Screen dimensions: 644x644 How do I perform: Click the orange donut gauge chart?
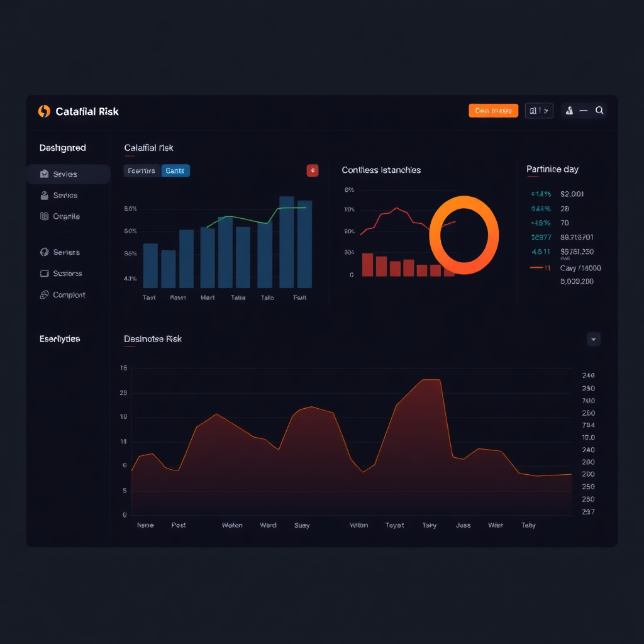tap(464, 235)
